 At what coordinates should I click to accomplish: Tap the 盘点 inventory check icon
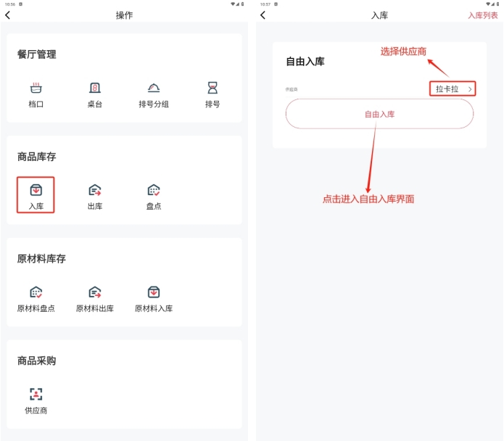tap(154, 191)
